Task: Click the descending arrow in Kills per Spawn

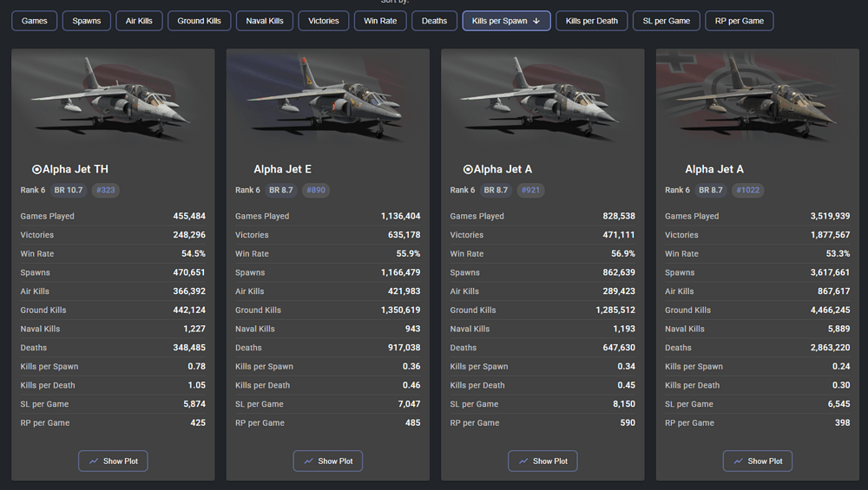Action: (x=536, y=21)
